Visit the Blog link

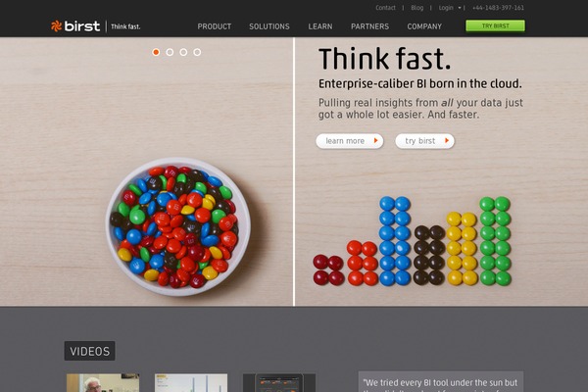click(x=417, y=8)
